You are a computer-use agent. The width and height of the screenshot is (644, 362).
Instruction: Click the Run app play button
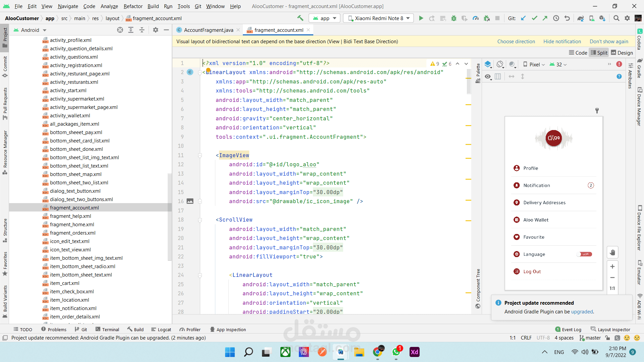[x=421, y=18]
